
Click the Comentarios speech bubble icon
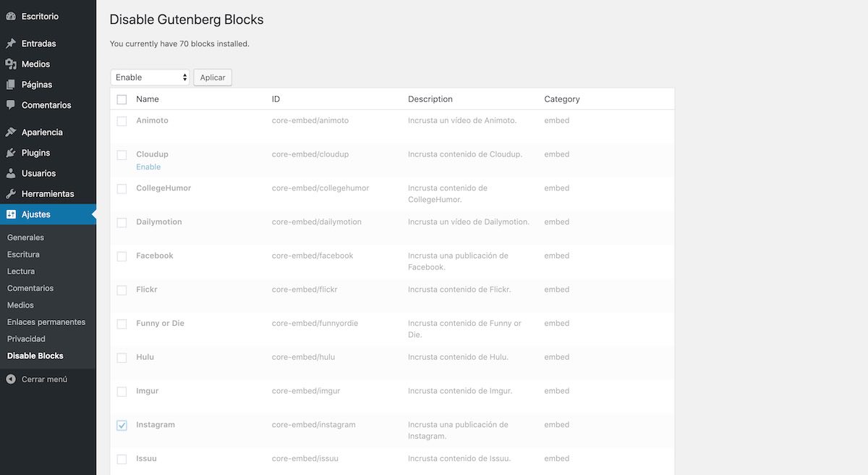[11, 105]
